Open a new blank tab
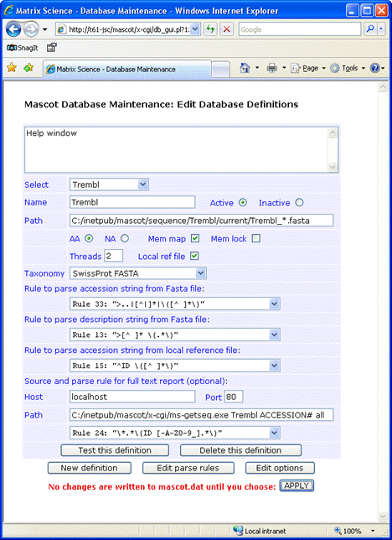Viewport: 392px width, 540px height. [220, 70]
